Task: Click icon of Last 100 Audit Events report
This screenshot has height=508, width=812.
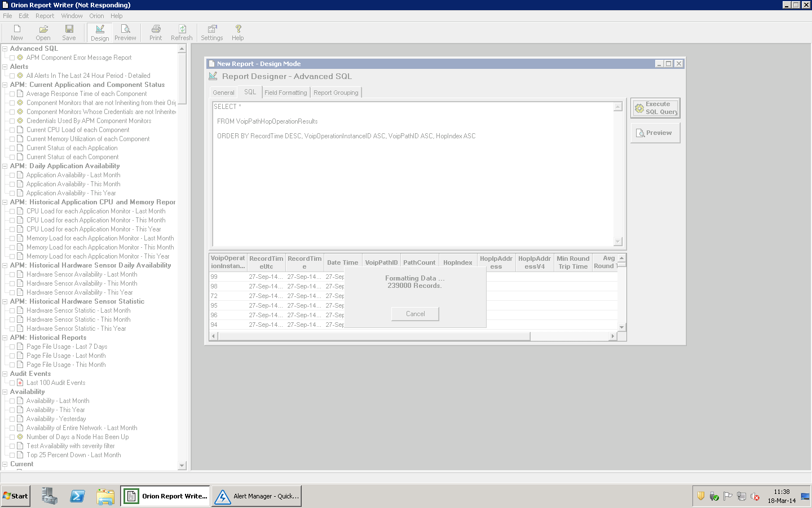Action: point(20,383)
